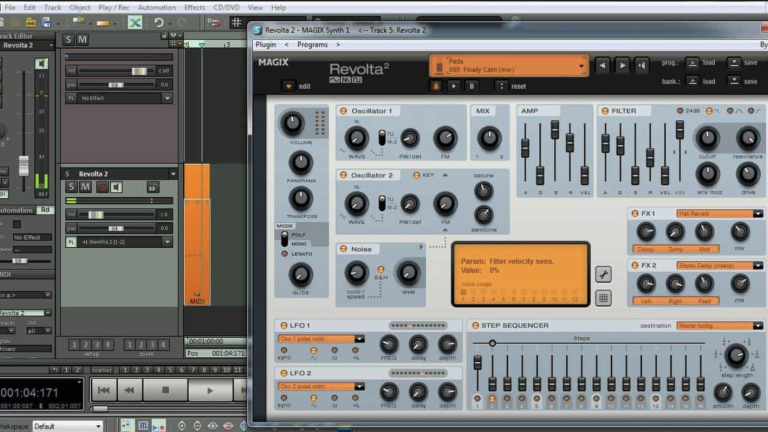Open the CD/DVD menu
This screenshot has height=432, width=768.
226,7
